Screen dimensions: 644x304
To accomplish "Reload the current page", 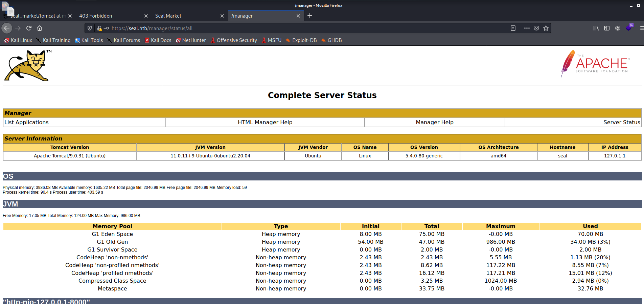I will pos(29,28).
